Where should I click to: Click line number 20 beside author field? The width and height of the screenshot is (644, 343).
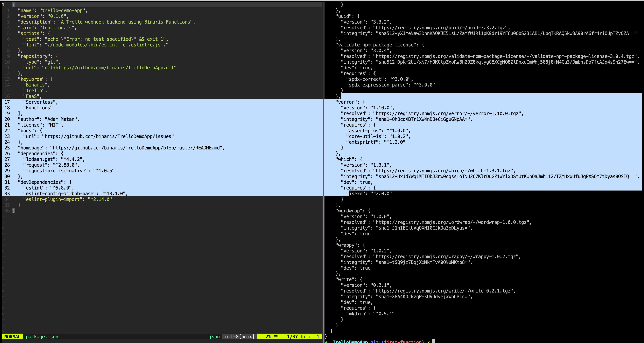(8, 119)
